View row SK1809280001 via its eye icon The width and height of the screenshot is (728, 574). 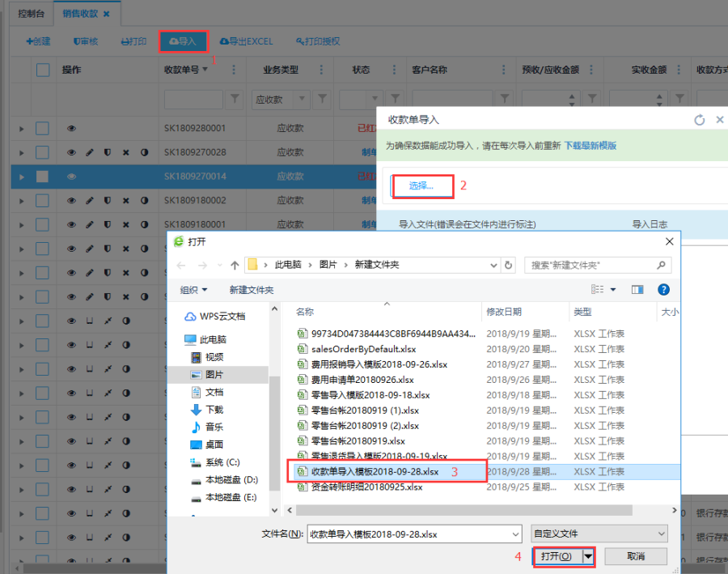click(71, 128)
